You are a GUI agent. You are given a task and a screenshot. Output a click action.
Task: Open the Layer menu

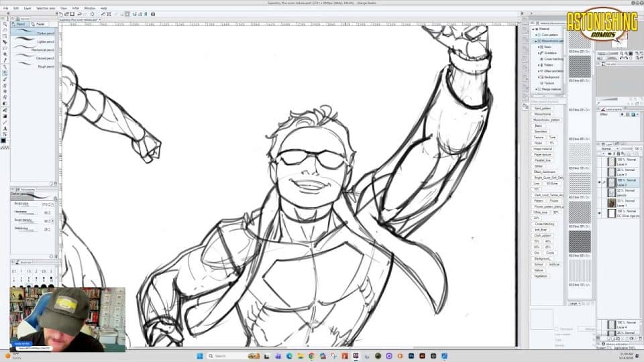[27, 8]
